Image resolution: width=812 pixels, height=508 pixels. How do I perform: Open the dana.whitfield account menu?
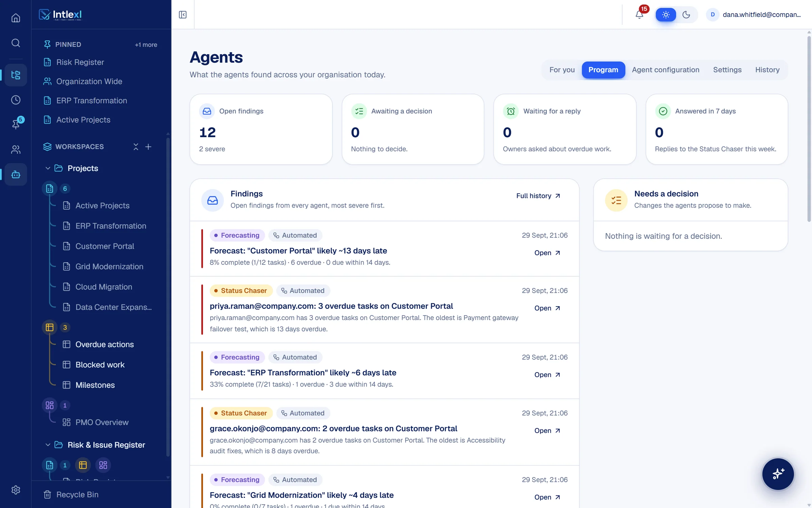pyautogui.click(x=753, y=15)
